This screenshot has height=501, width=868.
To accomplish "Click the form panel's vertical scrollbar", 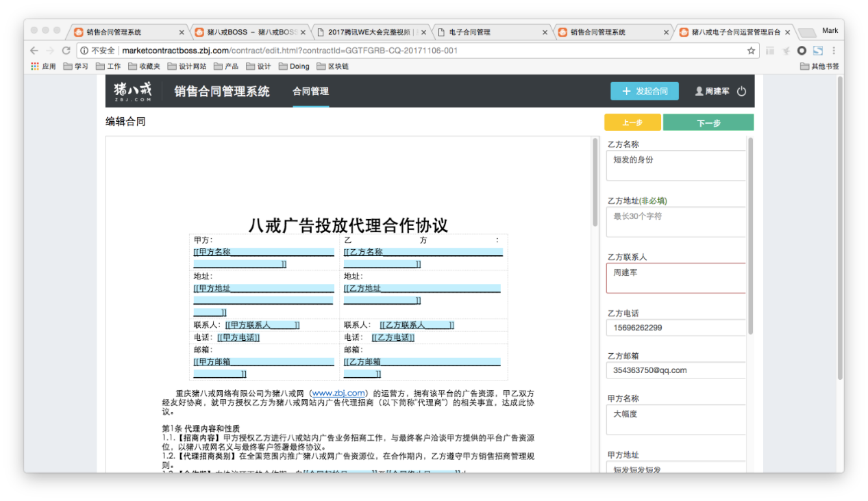I will click(750, 235).
